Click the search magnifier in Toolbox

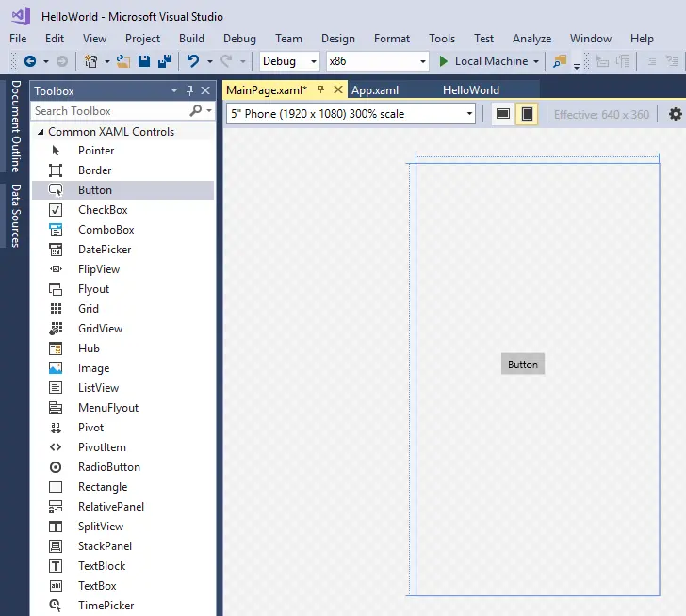196,110
